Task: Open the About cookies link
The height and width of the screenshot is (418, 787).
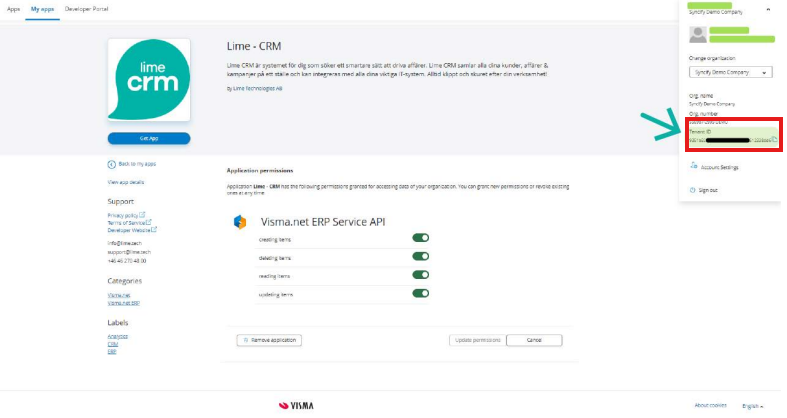Action: [x=710, y=405]
